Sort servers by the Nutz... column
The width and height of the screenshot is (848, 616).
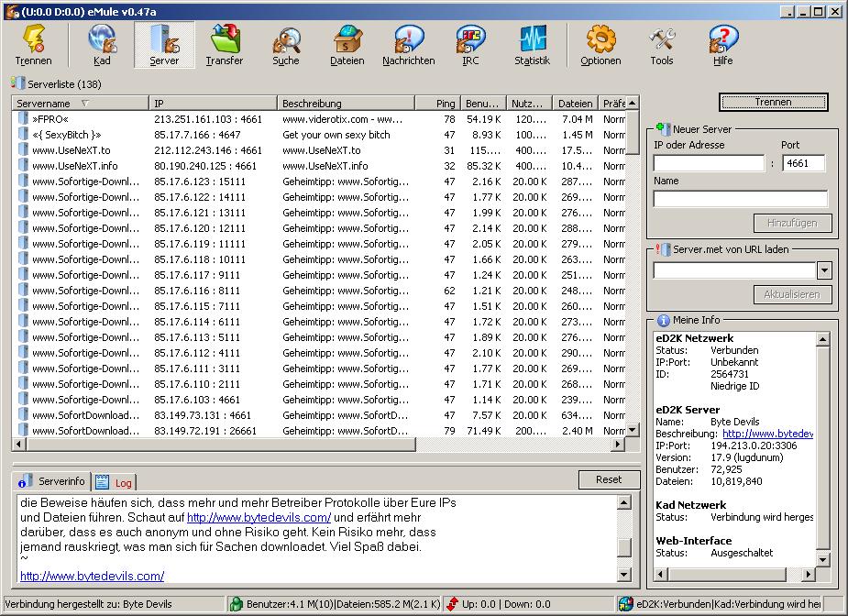click(530, 104)
